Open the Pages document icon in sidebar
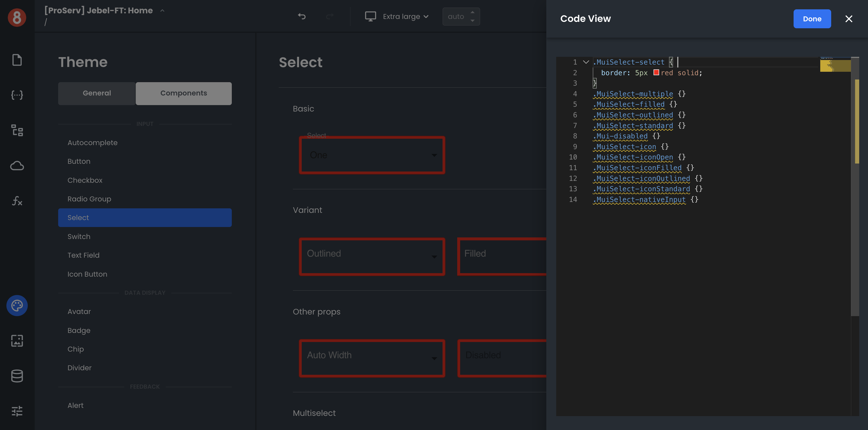This screenshot has height=430, width=868. 17,60
